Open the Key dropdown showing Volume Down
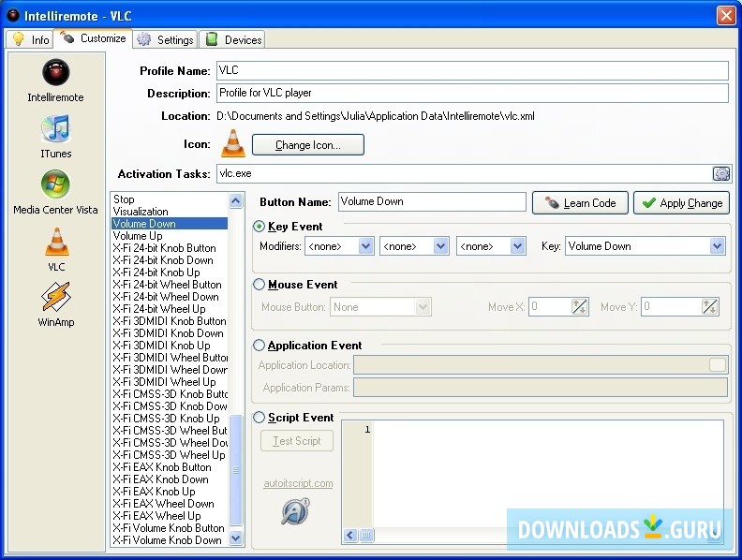 (645, 246)
